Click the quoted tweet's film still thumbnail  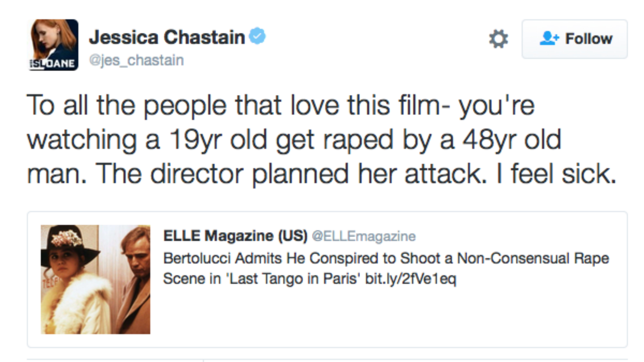coord(95,279)
